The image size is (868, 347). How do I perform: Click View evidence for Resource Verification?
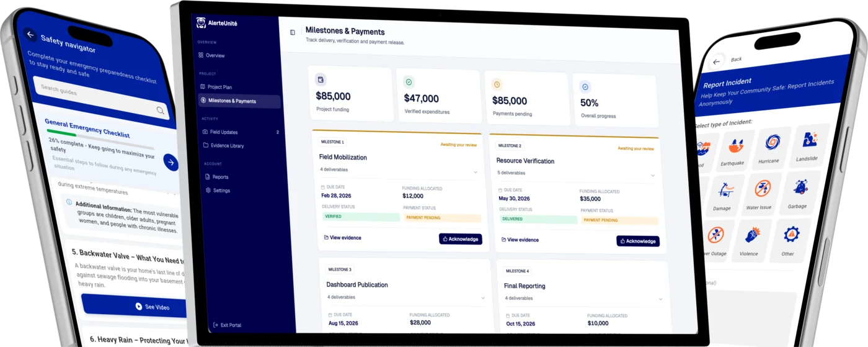click(520, 240)
